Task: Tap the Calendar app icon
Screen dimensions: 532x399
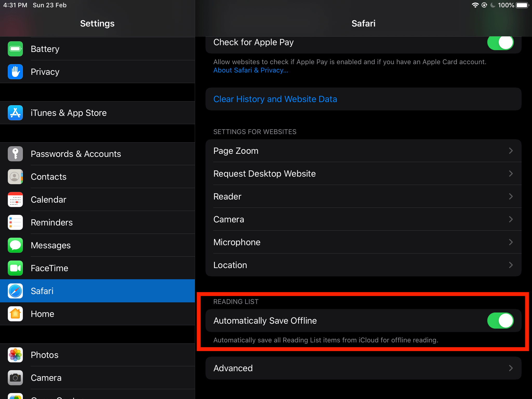Action: 15,199
